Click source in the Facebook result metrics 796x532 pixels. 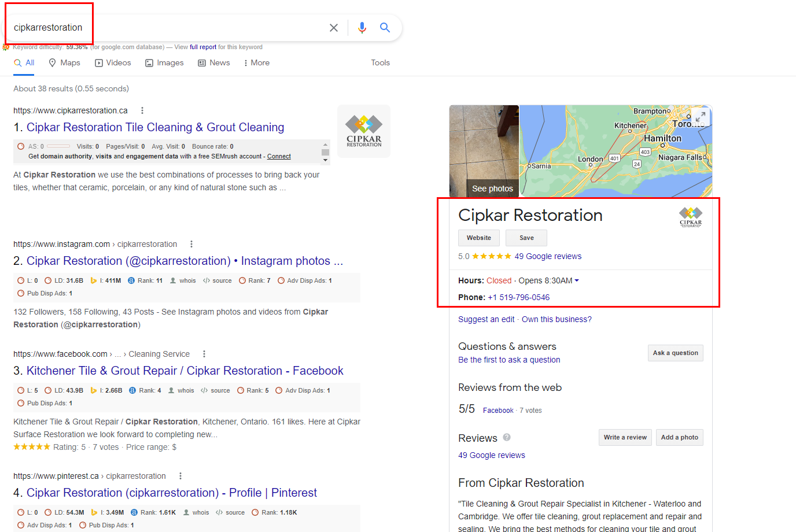click(216, 391)
